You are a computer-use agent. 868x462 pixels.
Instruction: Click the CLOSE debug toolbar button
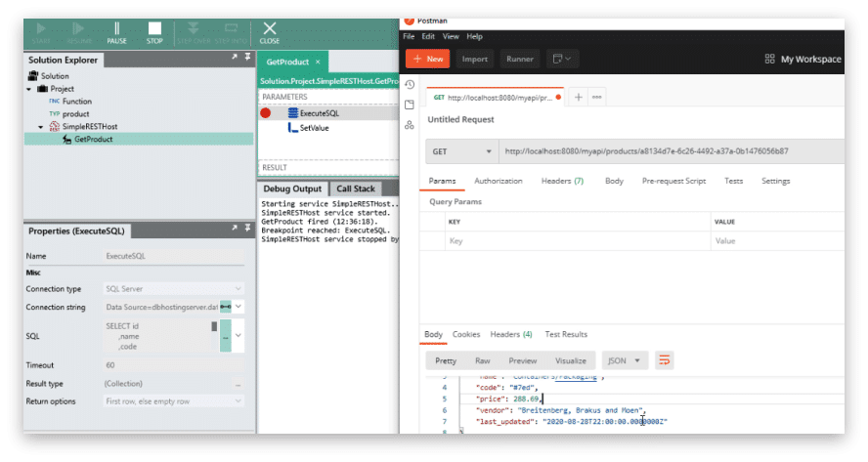(x=269, y=33)
